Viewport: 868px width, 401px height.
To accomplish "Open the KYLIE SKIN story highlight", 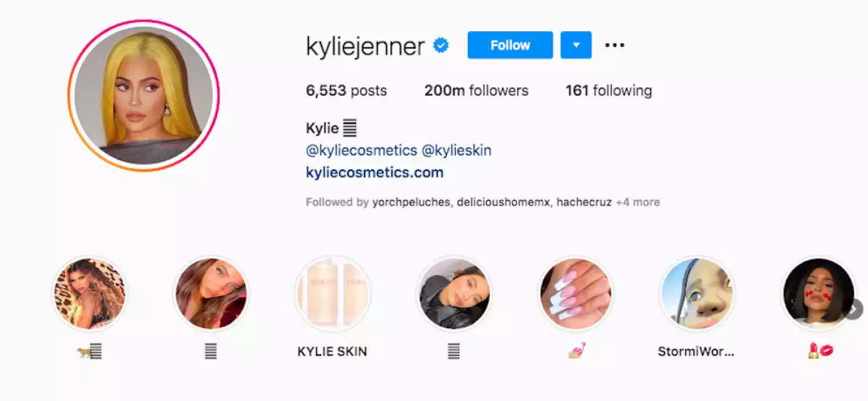I will point(333,294).
